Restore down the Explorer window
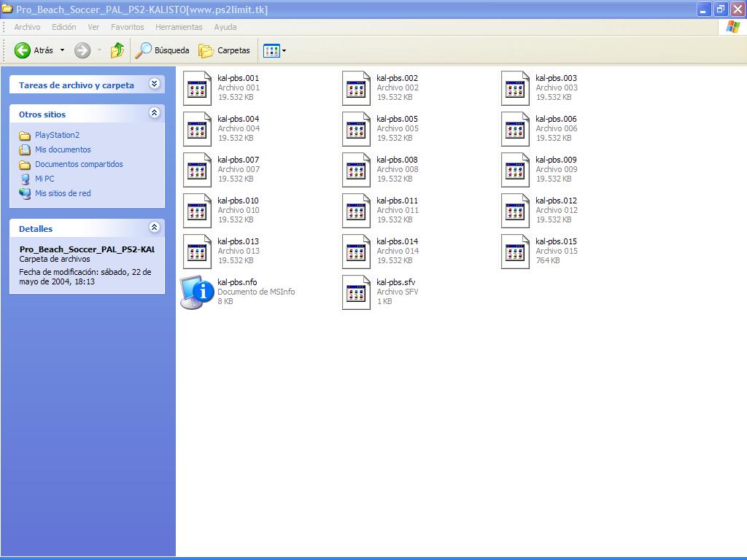This screenshot has width=747, height=560. pos(721,9)
